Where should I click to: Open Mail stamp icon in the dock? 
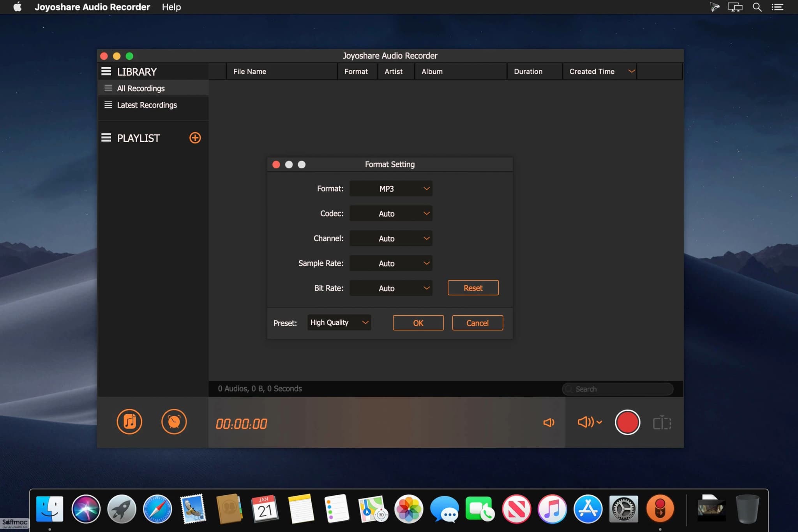(193, 509)
